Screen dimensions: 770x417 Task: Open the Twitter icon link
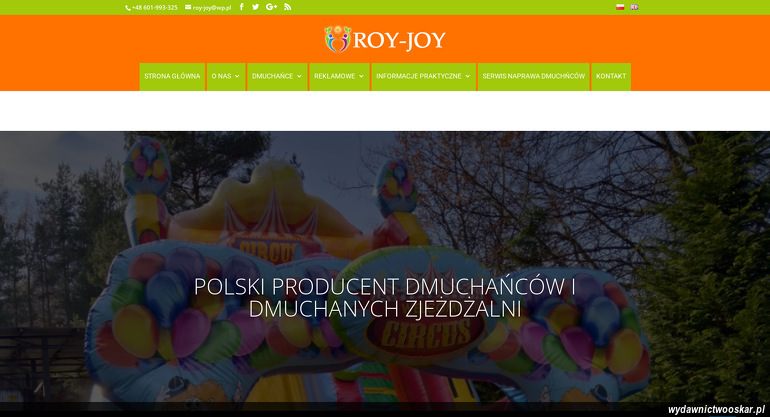point(255,7)
